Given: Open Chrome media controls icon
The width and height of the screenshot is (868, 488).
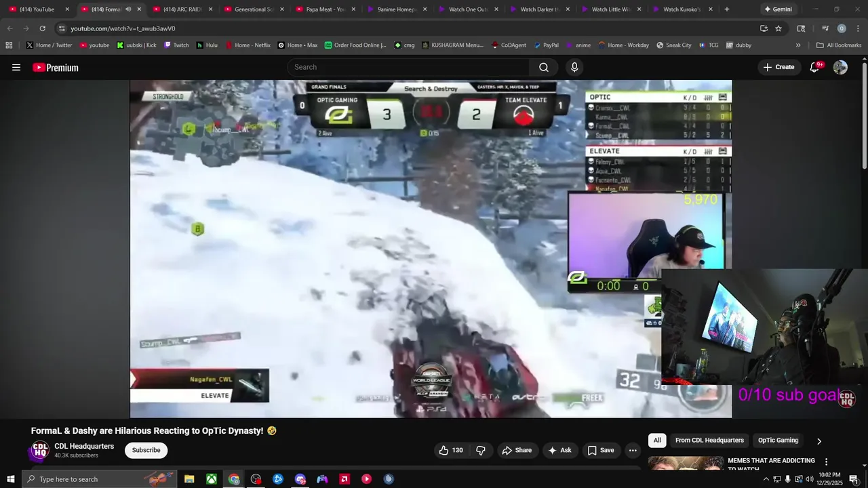Looking at the screenshot, I should pyautogui.click(x=825, y=28).
